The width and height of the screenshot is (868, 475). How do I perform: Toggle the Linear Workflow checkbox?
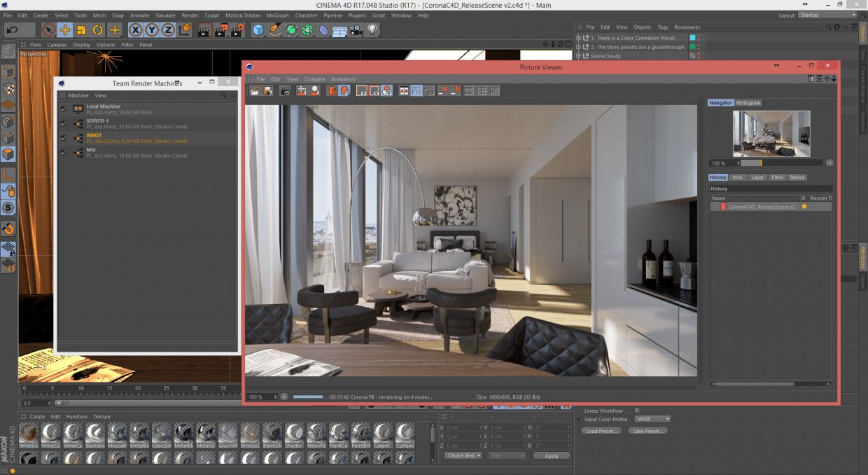point(637,411)
